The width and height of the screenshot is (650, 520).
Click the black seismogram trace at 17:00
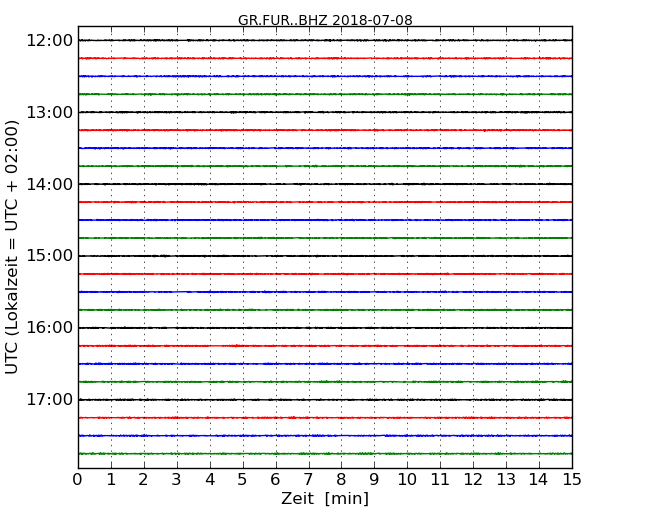[325, 400]
